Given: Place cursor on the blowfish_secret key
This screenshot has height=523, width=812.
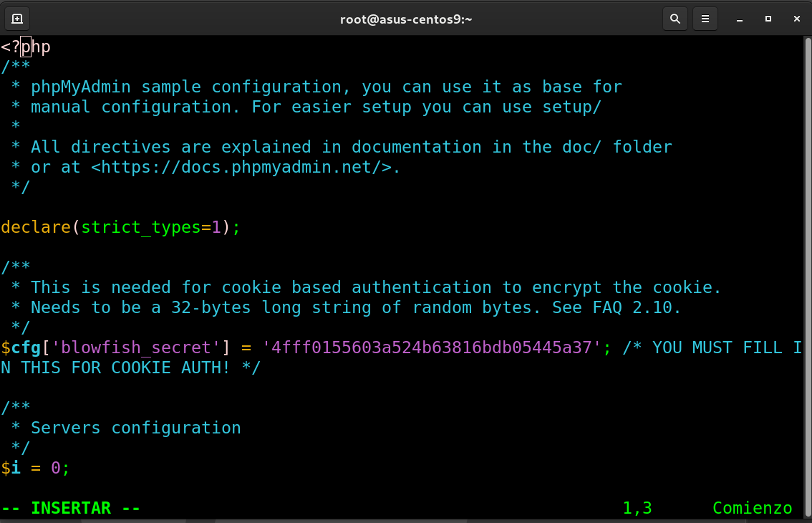Looking at the screenshot, I should click(x=141, y=347).
